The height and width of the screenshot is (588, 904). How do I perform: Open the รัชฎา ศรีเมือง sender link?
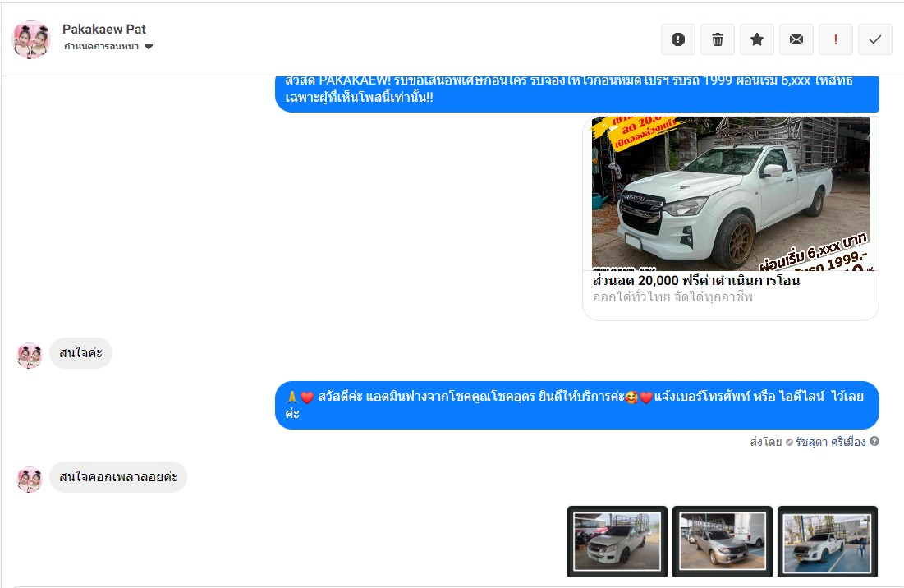pos(830,442)
